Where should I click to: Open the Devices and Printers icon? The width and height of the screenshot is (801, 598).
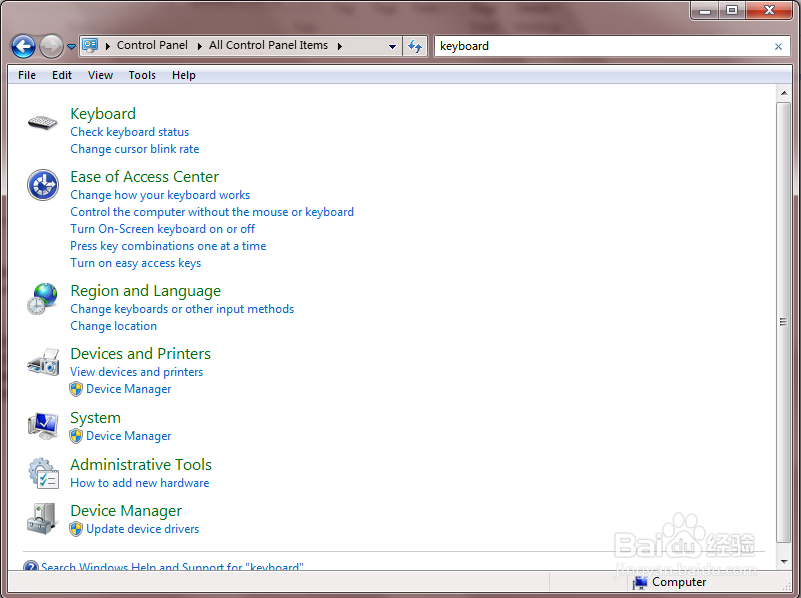click(43, 362)
